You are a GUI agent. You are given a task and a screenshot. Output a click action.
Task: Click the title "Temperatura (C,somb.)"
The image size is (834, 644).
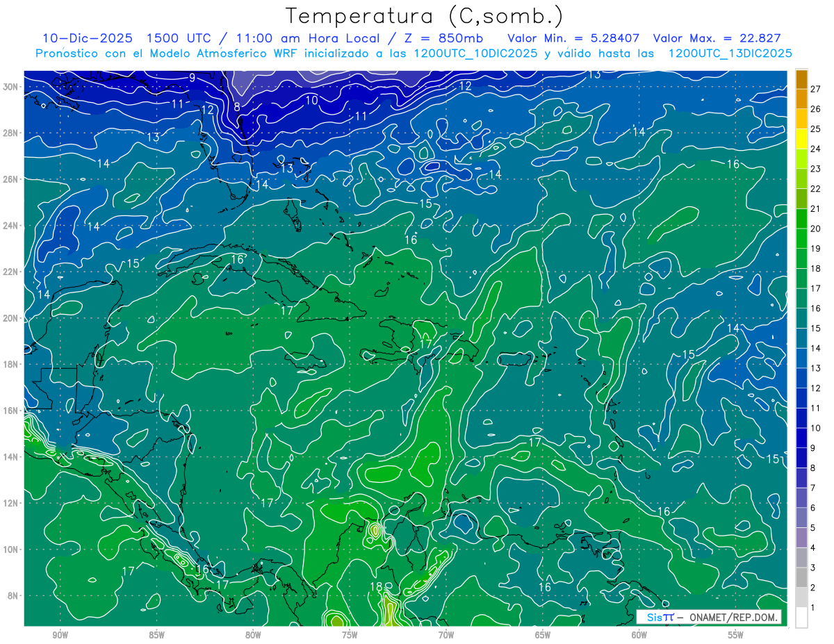(425, 17)
